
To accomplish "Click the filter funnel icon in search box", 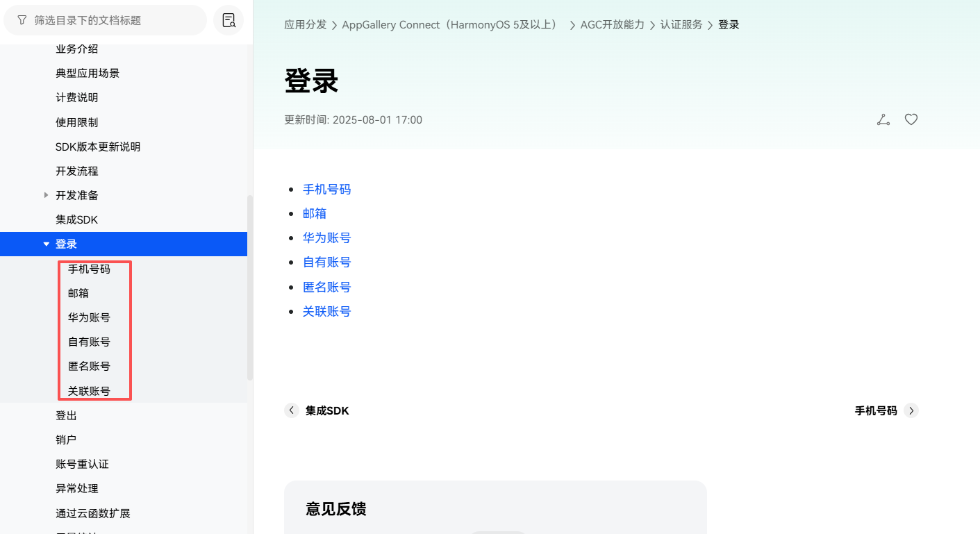I will click(20, 20).
